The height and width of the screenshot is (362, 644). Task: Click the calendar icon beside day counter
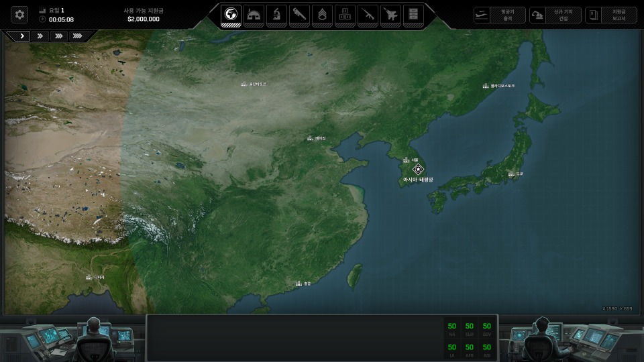click(42, 10)
